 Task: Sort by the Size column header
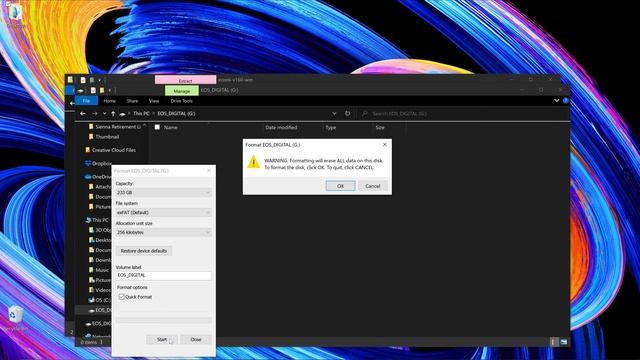(x=380, y=127)
